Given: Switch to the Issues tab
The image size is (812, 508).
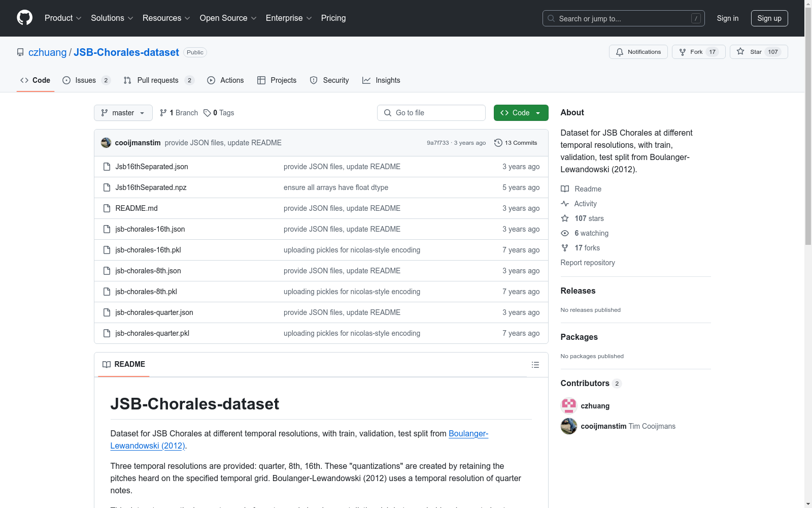Looking at the screenshot, I should click(86, 80).
